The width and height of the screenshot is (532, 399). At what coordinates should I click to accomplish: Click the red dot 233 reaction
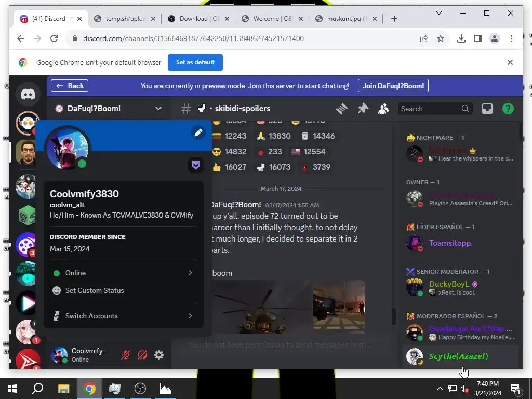coord(270,152)
